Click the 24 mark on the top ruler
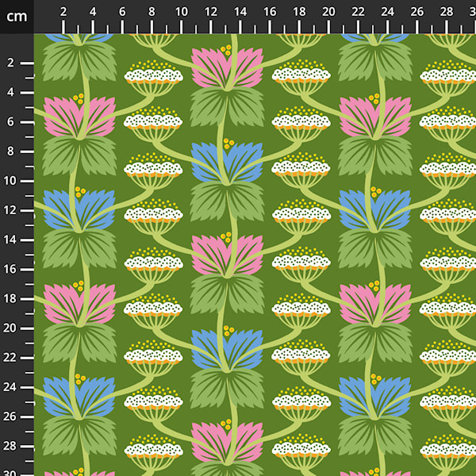This screenshot has height=476, width=476. pyautogui.click(x=388, y=12)
